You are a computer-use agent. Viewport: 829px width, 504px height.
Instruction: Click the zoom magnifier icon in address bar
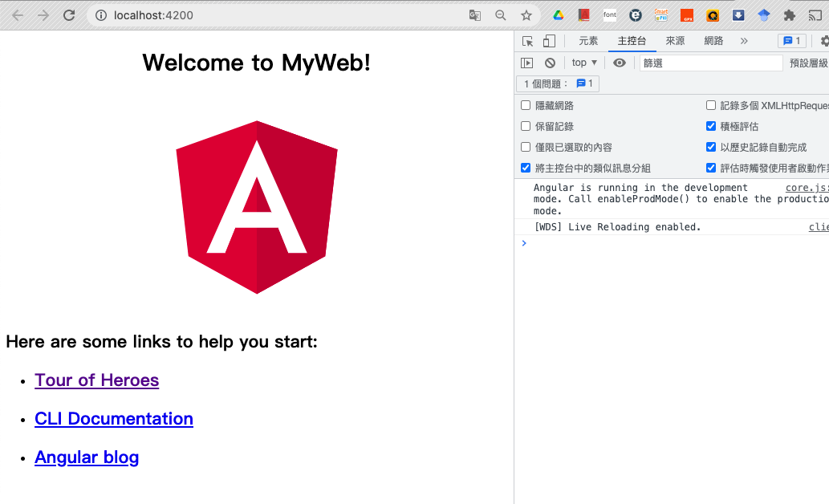(500, 15)
